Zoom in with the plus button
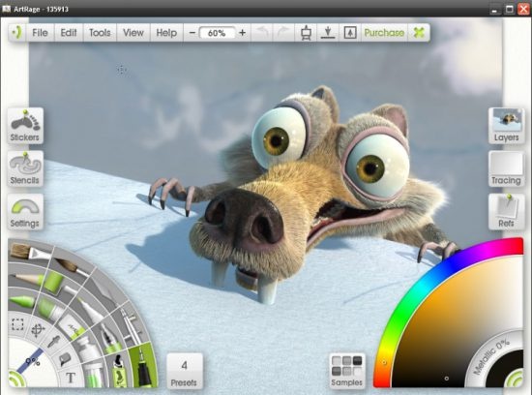532x395 pixels. point(242,33)
